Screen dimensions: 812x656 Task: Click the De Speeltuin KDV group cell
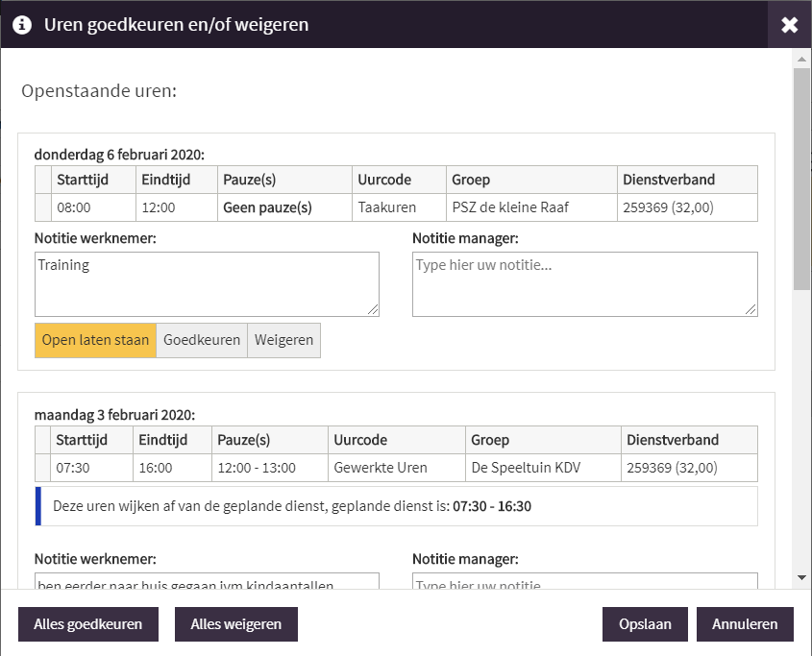542,468
